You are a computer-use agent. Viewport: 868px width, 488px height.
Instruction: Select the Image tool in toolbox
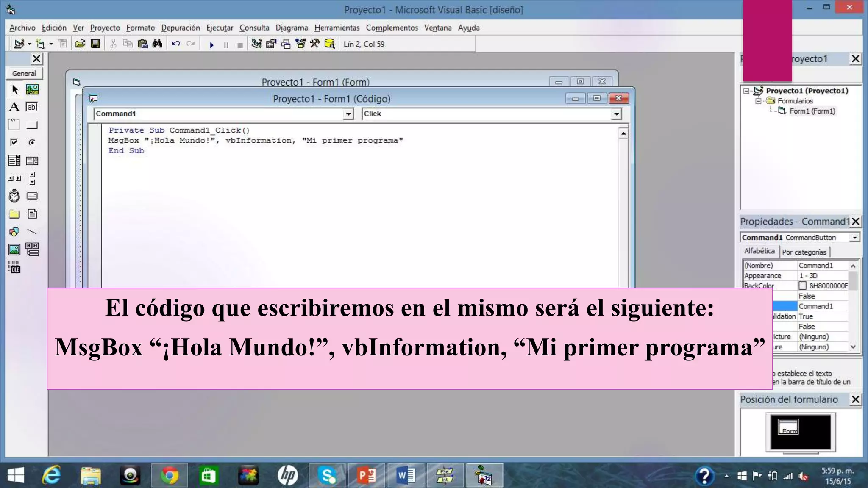point(14,250)
